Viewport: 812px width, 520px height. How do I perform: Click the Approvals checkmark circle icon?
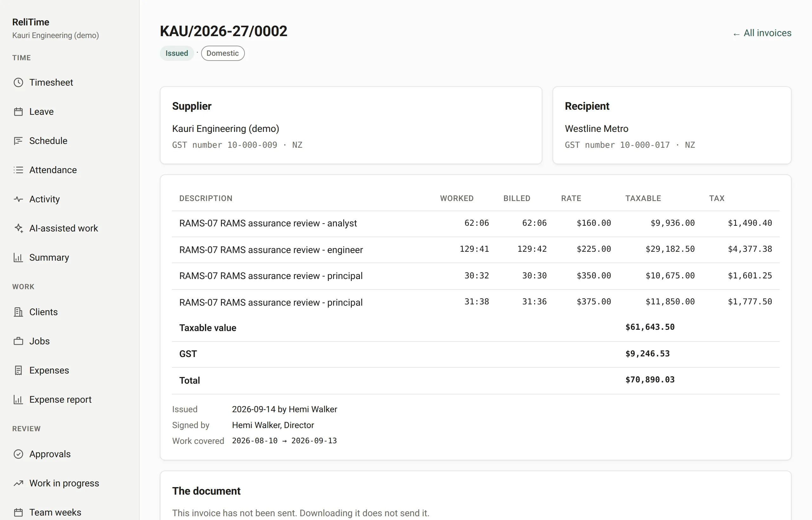(x=18, y=454)
